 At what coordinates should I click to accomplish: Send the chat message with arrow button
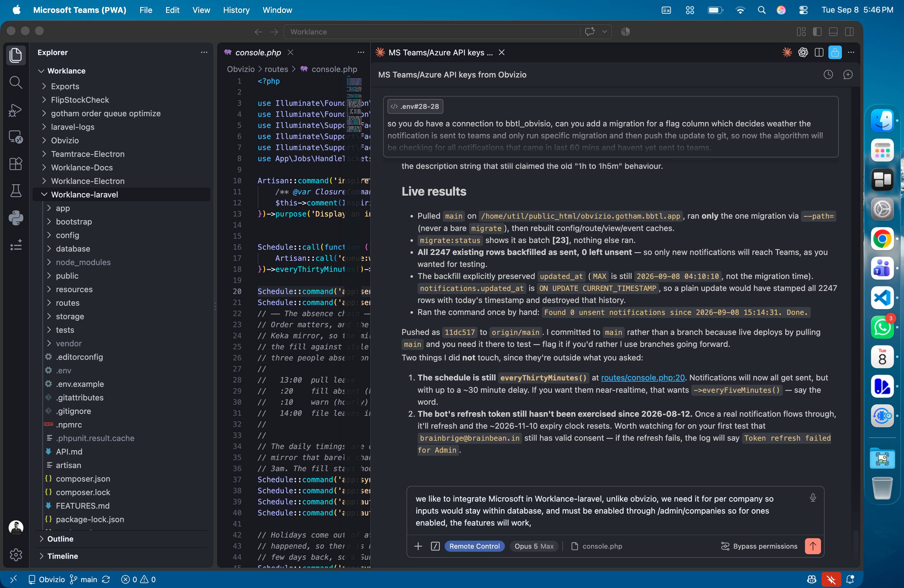(812, 546)
